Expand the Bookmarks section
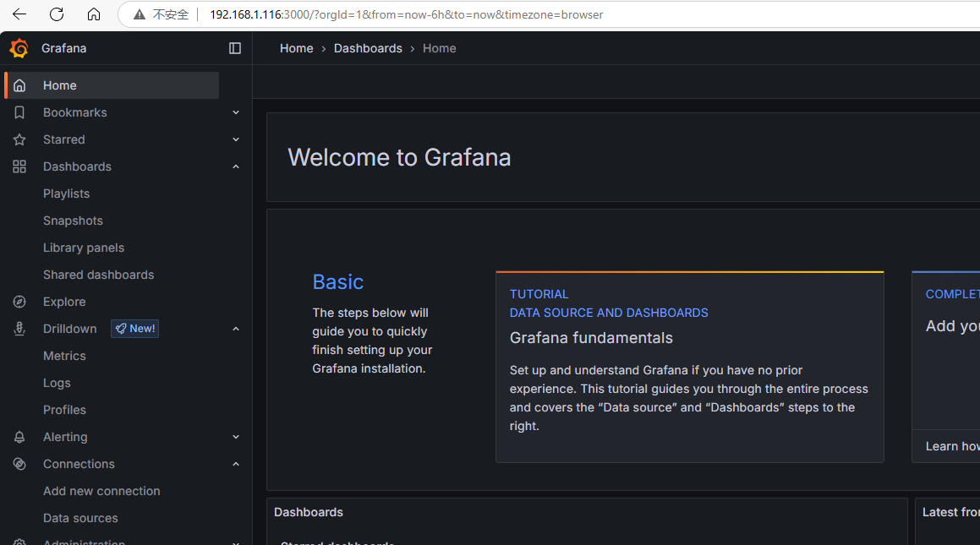Screen dimensions: 980x545 coord(235,112)
